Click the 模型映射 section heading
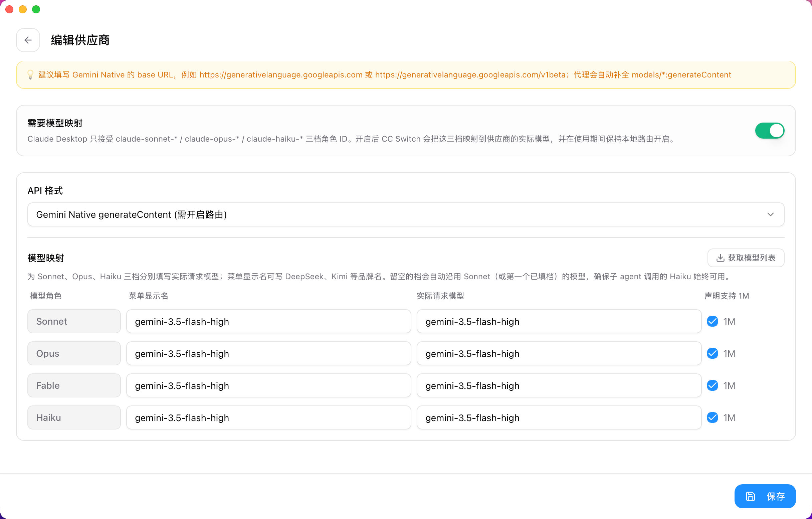The width and height of the screenshot is (812, 519). coord(46,258)
